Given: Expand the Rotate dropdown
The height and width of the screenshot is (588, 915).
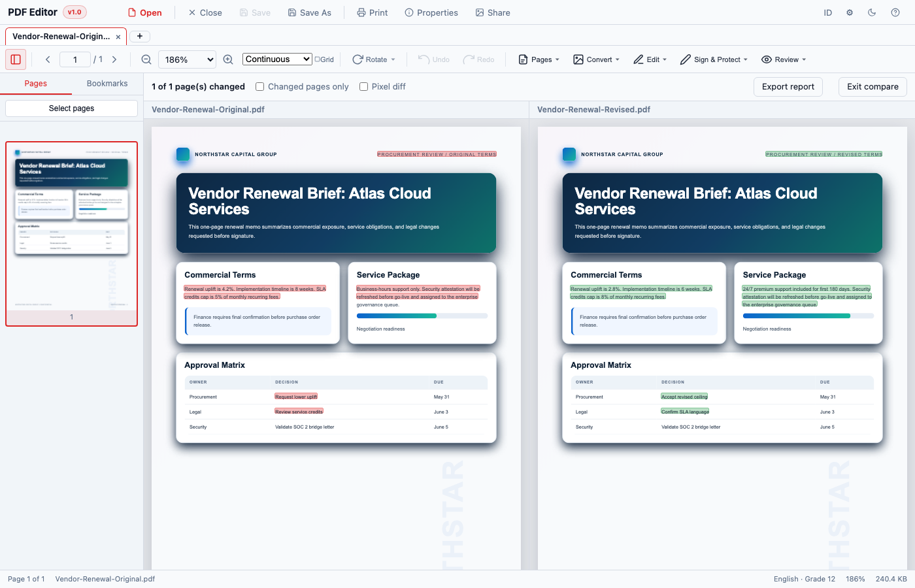Looking at the screenshot, I should point(374,59).
